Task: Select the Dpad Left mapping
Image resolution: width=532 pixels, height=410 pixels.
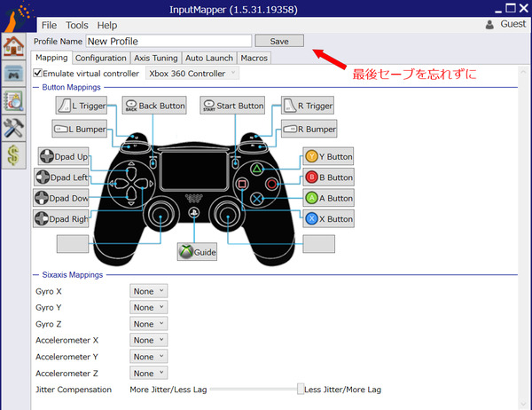Action: point(61,177)
